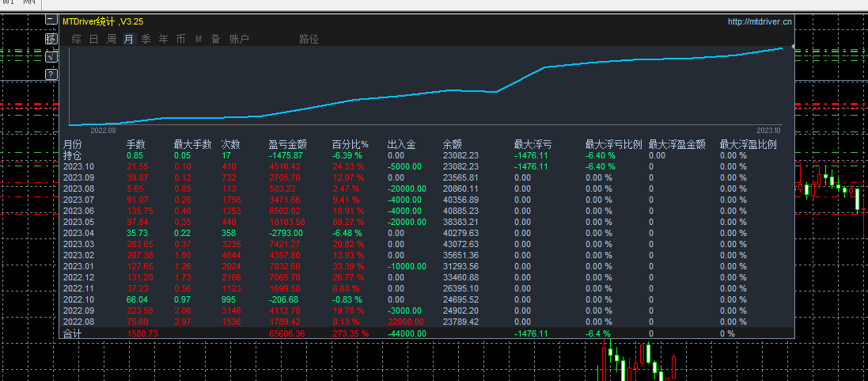This screenshot has width=868, height=381.
Task: Click floating loss -1475.87 in 持仓 row
Action: [x=286, y=155]
